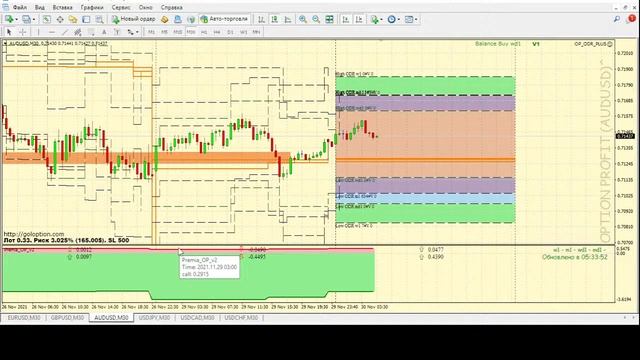The height and width of the screenshot is (360, 640).
Task: Switch to M15 timeframe
Action: click(x=178, y=32)
